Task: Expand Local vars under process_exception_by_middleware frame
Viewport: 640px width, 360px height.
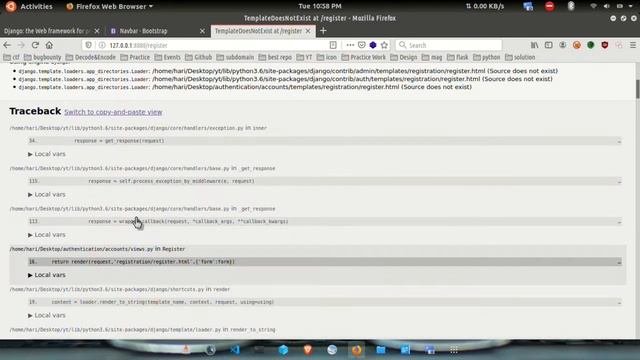Action: point(47,194)
